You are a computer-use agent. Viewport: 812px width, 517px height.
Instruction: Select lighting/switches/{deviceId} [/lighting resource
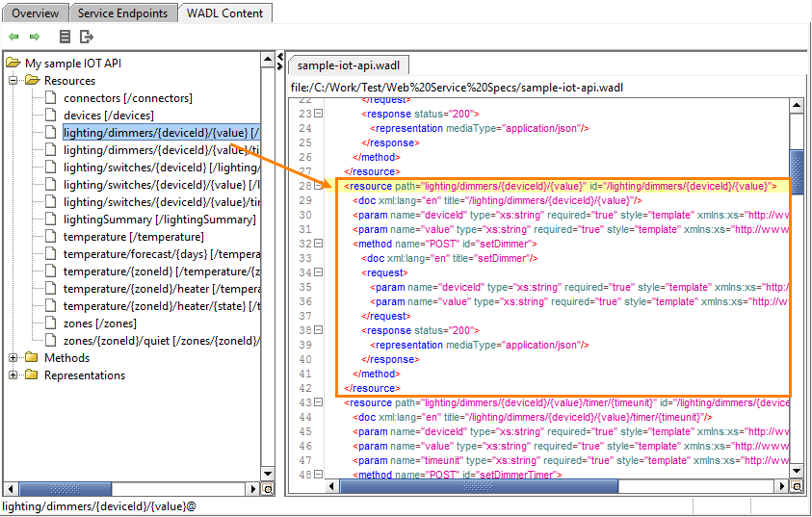tap(161, 168)
